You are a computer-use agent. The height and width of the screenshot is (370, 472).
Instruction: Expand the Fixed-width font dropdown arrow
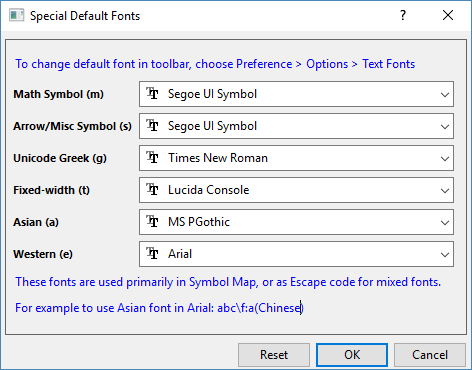tap(445, 191)
